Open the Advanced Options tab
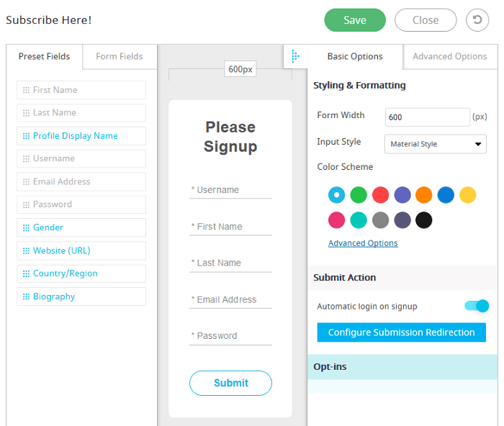This screenshot has width=504, height=426. click(450, 57)
